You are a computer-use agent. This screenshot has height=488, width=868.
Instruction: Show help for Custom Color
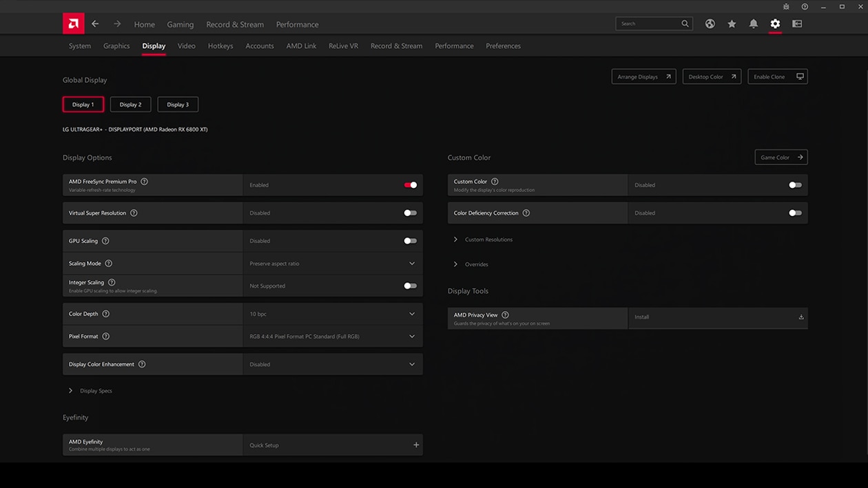pyautogui.click(x=495, y=182)
